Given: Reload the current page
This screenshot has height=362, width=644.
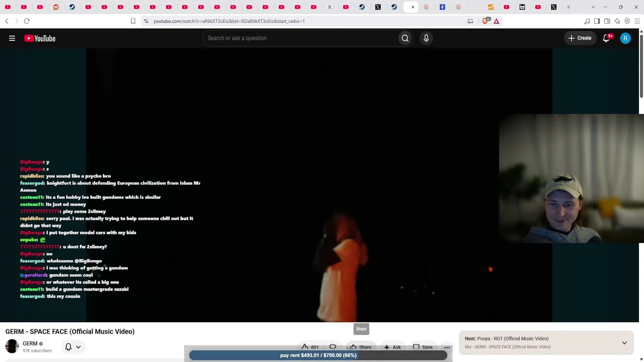Looking at the screenshot, I should [27, 21].
